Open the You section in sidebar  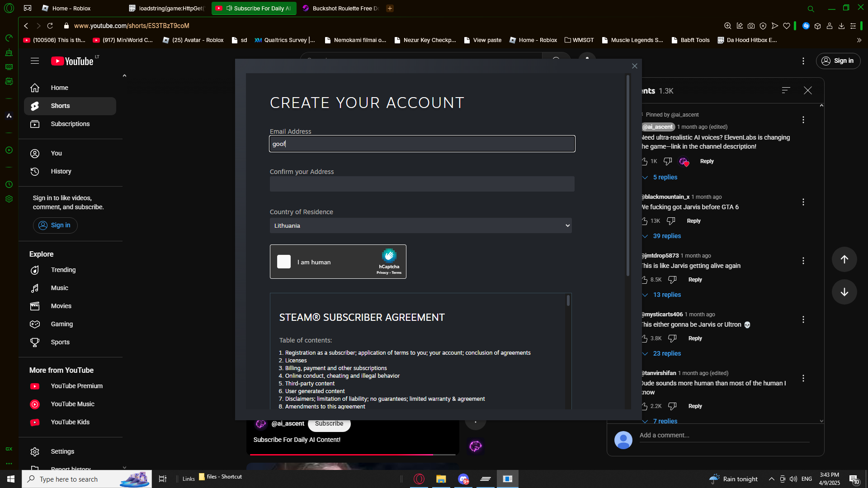pos(70,153)
